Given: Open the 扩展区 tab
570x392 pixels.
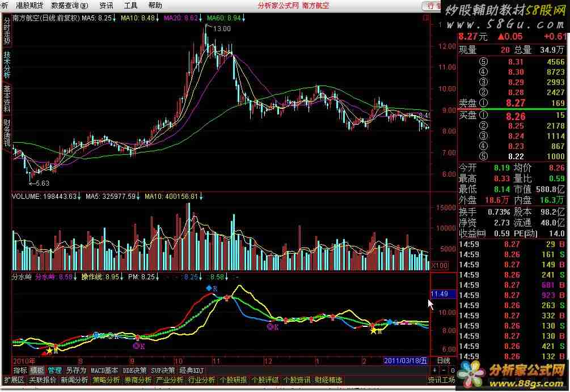Looking at the screenshot, I should [14, 380].
